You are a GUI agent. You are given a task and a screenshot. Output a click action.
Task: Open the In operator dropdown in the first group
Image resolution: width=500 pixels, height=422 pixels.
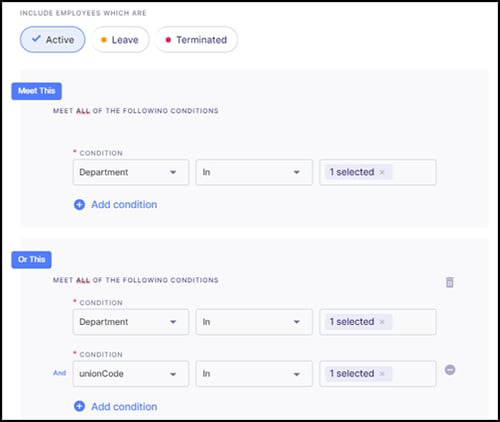point(254,172)
